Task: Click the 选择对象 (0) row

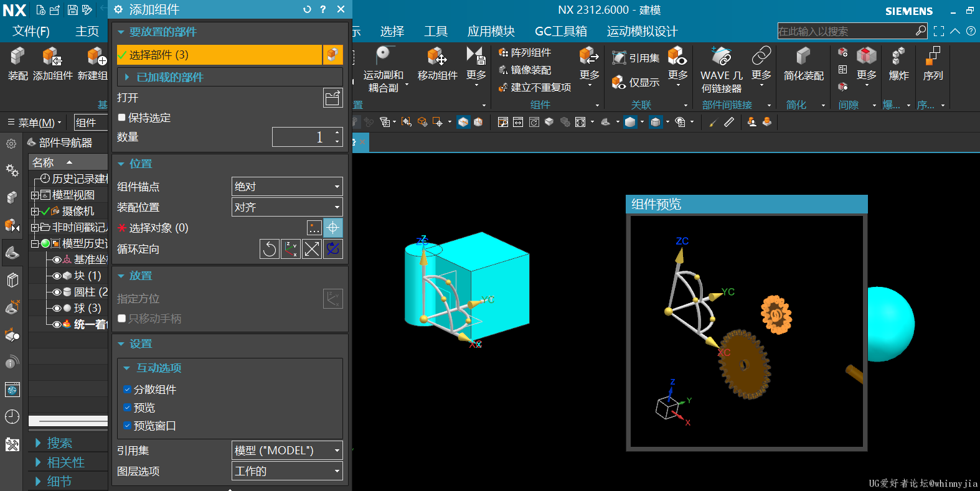Action: [x=212, y=228]
